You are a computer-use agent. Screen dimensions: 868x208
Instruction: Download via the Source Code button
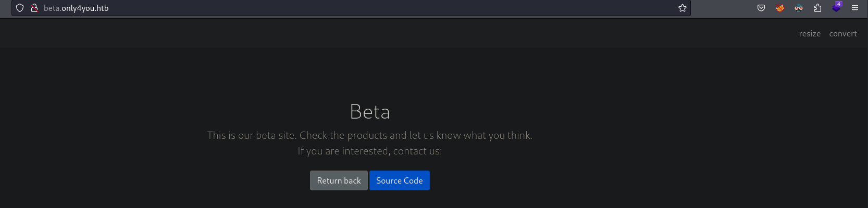point(400,180)
